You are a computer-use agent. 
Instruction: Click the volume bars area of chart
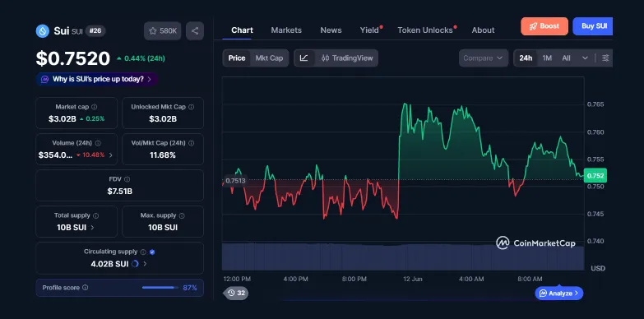click(x=402, y=257)
